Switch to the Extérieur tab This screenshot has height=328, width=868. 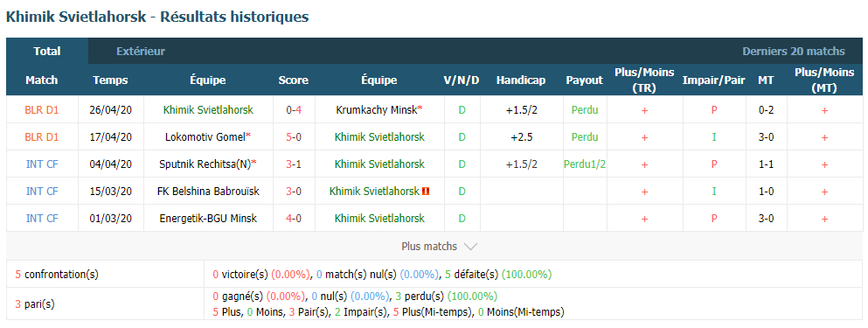[x=141, y=52]
